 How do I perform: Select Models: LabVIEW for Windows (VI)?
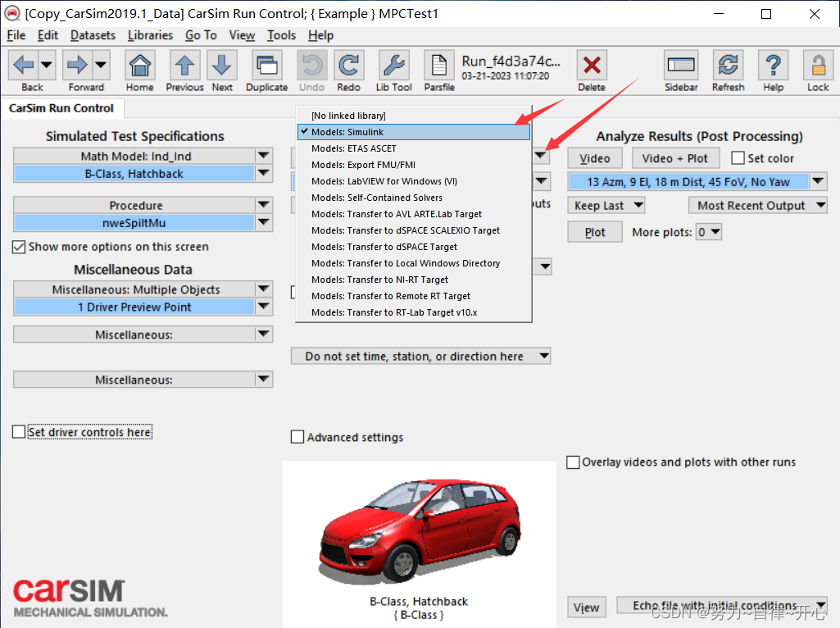pos(414,181)
